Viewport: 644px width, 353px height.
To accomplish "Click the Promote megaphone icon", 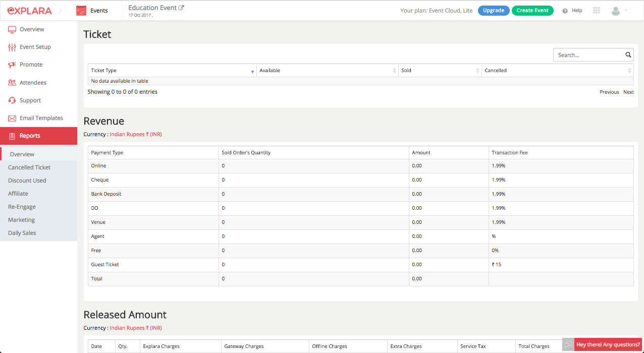I will (x=12, y=65).
